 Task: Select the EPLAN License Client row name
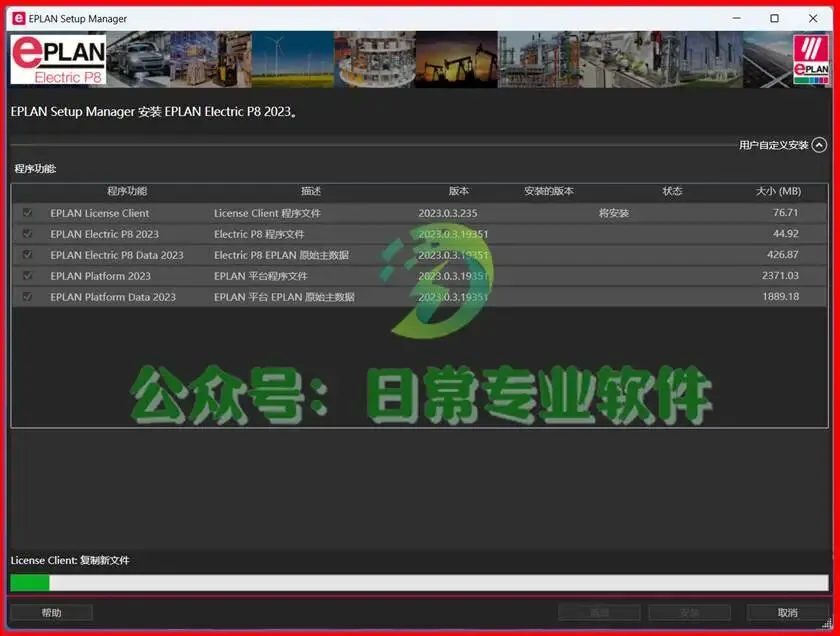coord(100,213)
